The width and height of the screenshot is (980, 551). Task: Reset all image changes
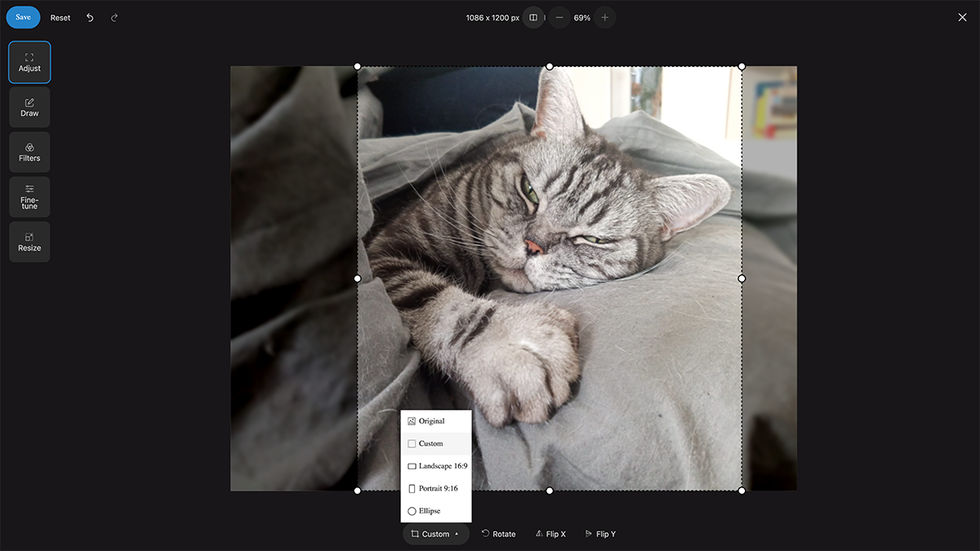point(60,17)
